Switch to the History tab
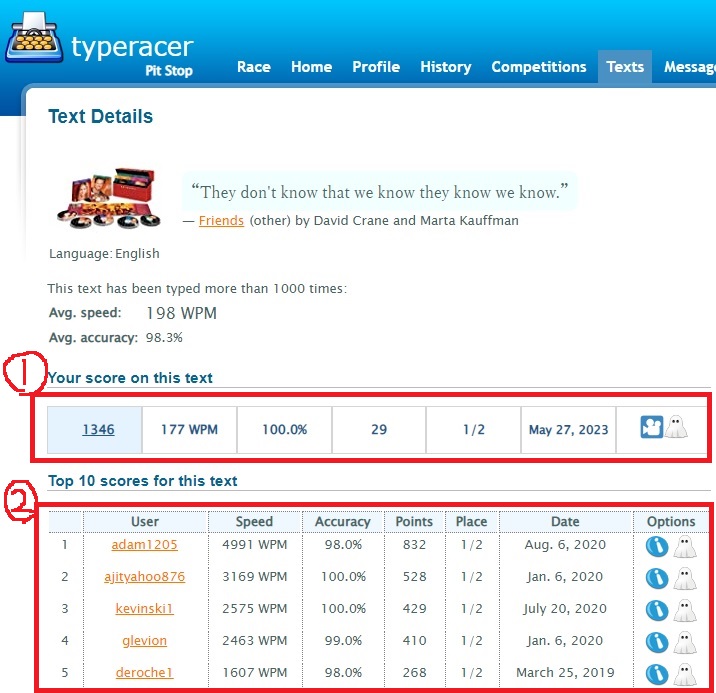The height and width of the screenshot is (693, 716). [x=446, y=67]
